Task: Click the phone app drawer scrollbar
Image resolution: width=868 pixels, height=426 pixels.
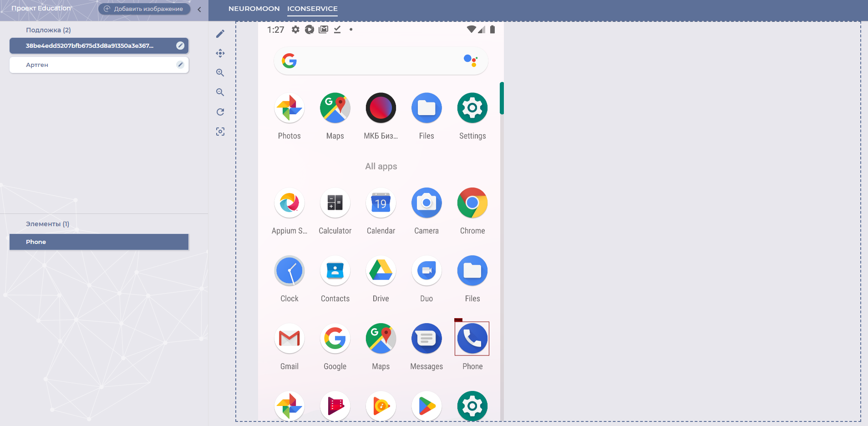Action: pyautogui.click(x=502, y=98)
